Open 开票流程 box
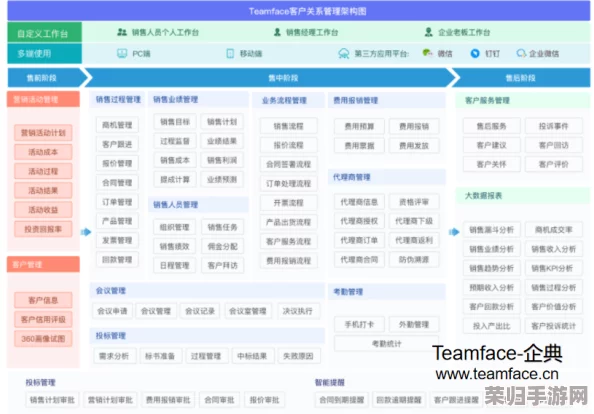Viewport: 594px width, 414px height. click(288, 203)
